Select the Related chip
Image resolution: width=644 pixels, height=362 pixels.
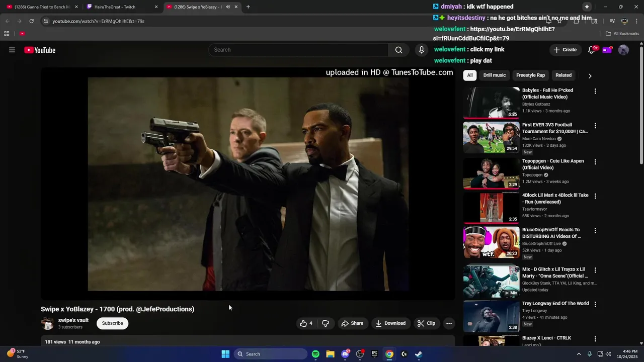(x=563, y=75)
